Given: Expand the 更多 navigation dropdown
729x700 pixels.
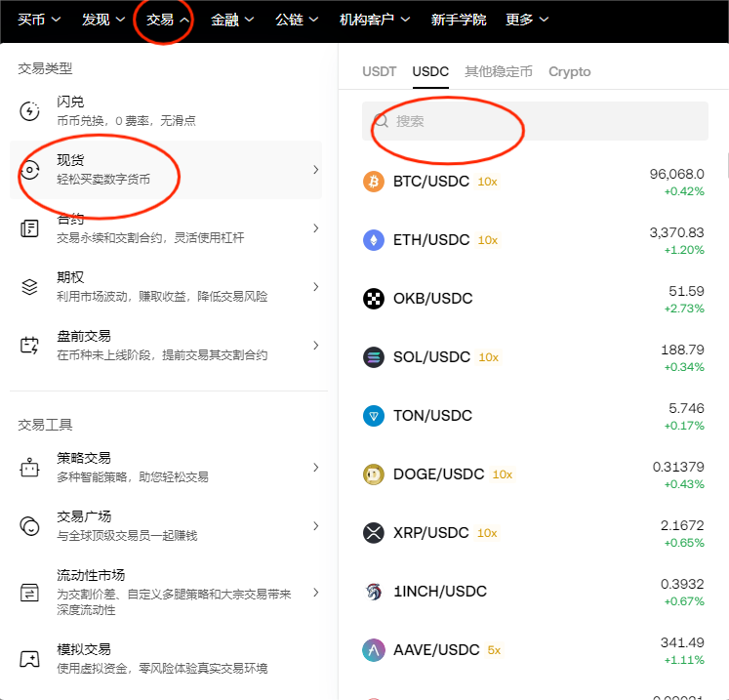Looking at the screenshot, I should pos(528,20).
